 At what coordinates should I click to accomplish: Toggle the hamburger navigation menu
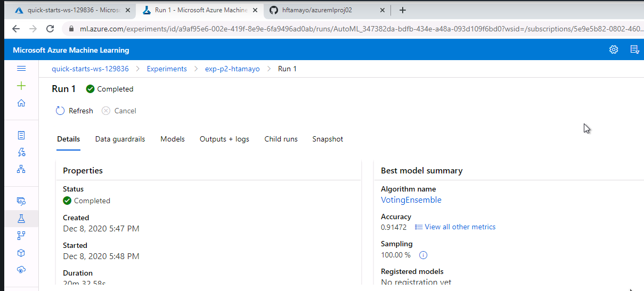pos(21,69)
